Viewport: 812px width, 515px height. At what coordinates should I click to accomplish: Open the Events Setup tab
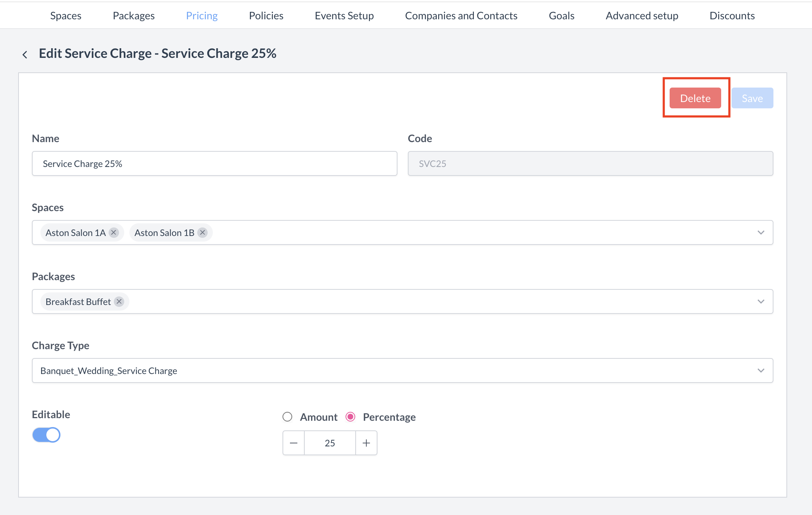(344, 15)
